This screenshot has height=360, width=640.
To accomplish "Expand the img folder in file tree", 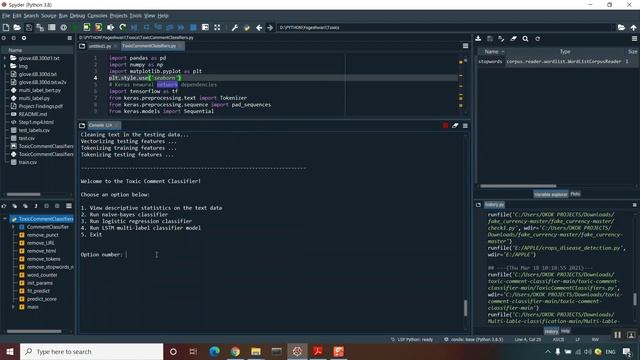I will pyautogui.click(x=4, y=66).
